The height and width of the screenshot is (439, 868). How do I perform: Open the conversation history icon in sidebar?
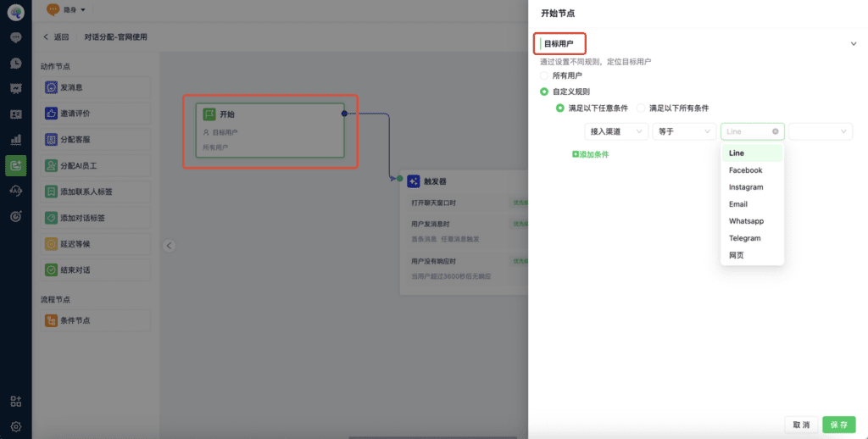pos(15,63)
